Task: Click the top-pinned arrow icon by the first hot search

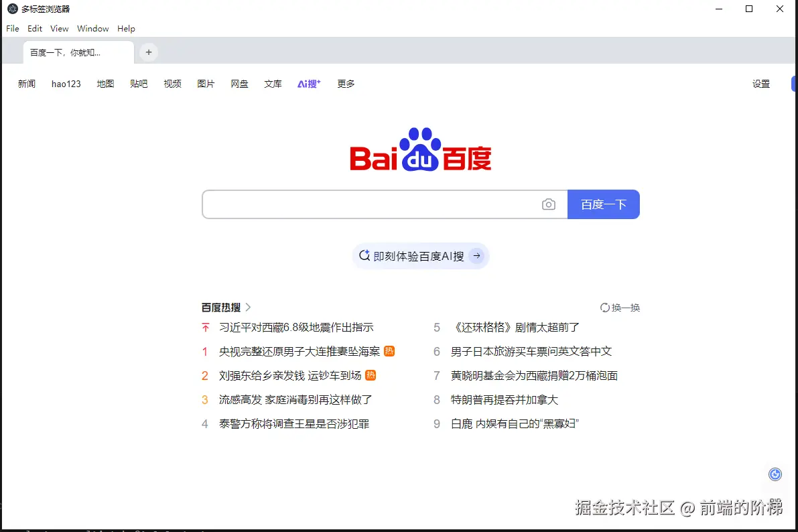Action: (x=205, y=328)
